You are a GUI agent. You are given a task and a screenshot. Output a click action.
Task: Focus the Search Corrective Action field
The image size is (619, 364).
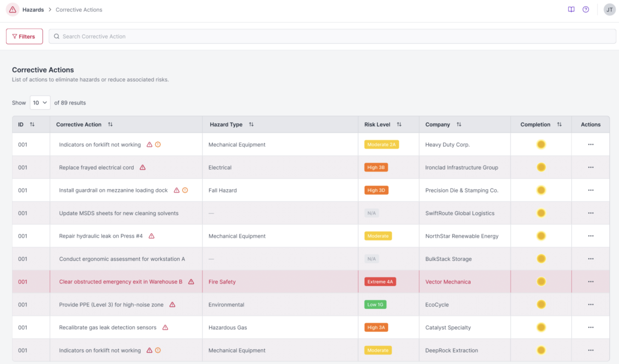click(x=332, y=36)
